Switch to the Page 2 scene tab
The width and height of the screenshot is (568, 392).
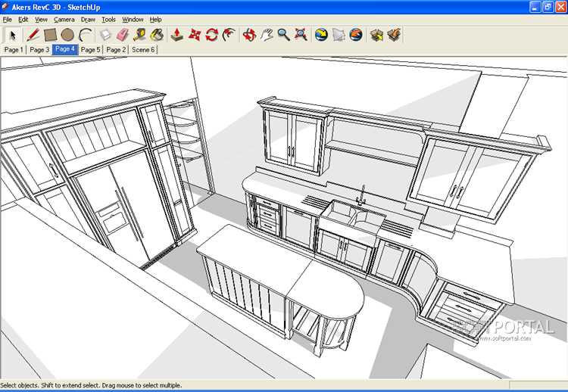pyautogui.click(x=117, y=50)
